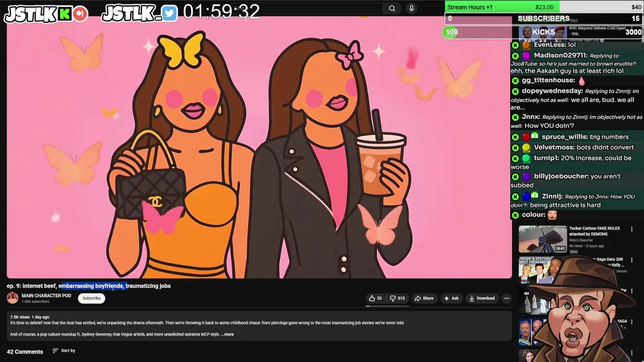Open the three-dot more actions menu
The image size is (644, 362).
coord(507,298)
